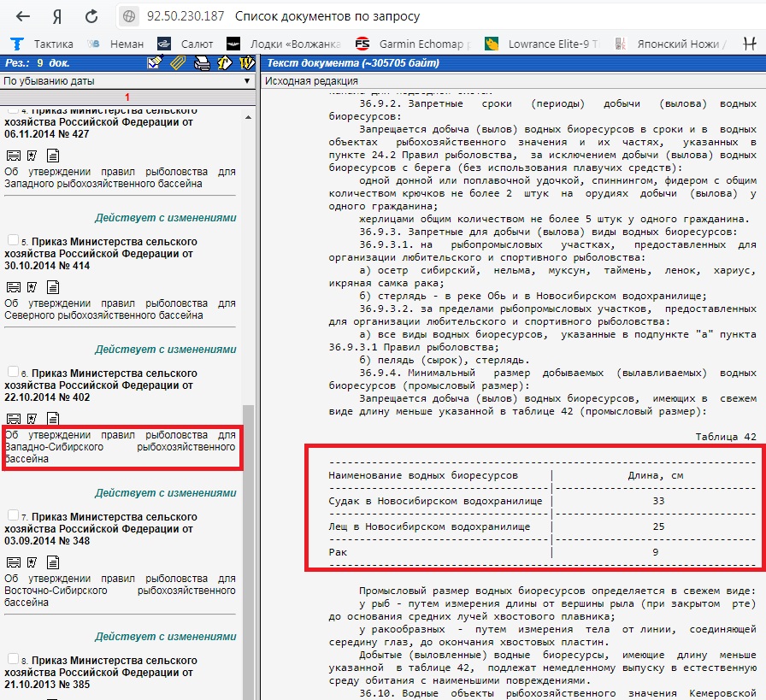The width and height of the screenshot is (766, 700).
Task: Tick the checkbox for document 6
Action: coord(12,372)
